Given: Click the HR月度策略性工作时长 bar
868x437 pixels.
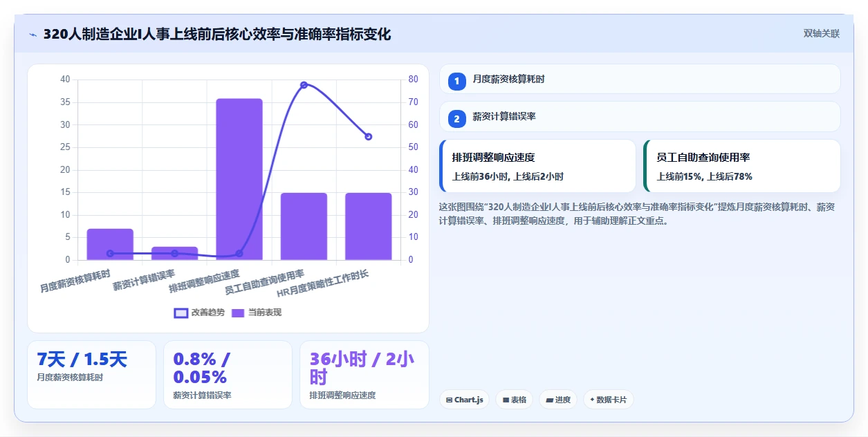Looking at the screenshot, I should point(368,226).
